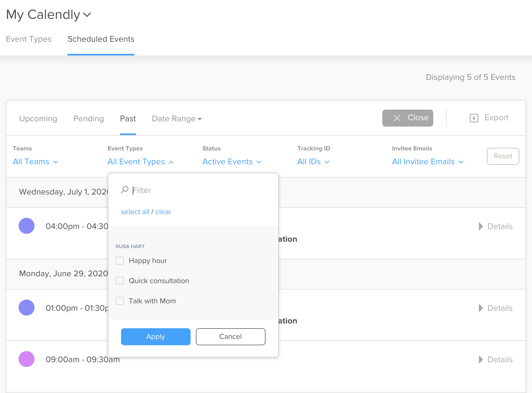532x393 pixels.
Task: Click the select all link
Action: click(x=135, y=211)
